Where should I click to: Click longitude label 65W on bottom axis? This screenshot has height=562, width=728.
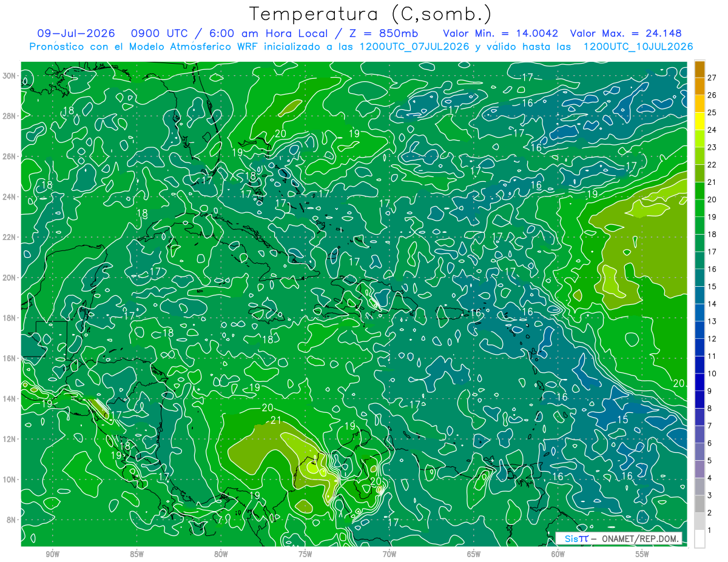point(474,554)
